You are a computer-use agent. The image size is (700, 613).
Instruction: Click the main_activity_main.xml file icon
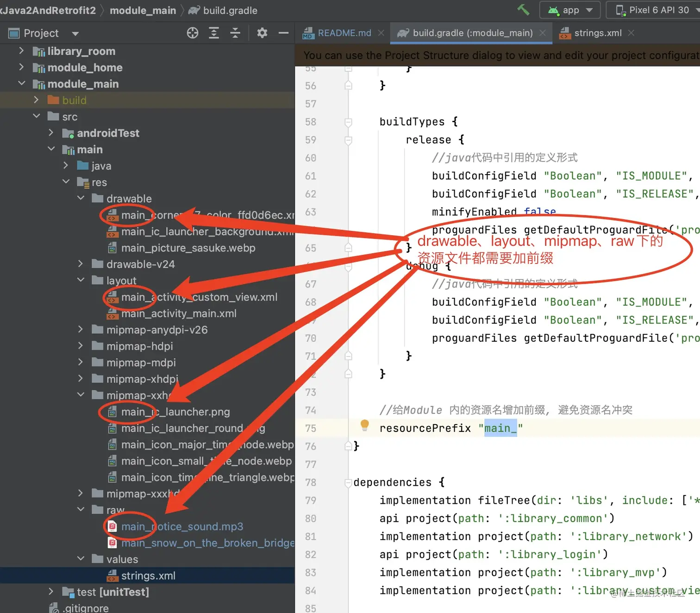[112, 314]
